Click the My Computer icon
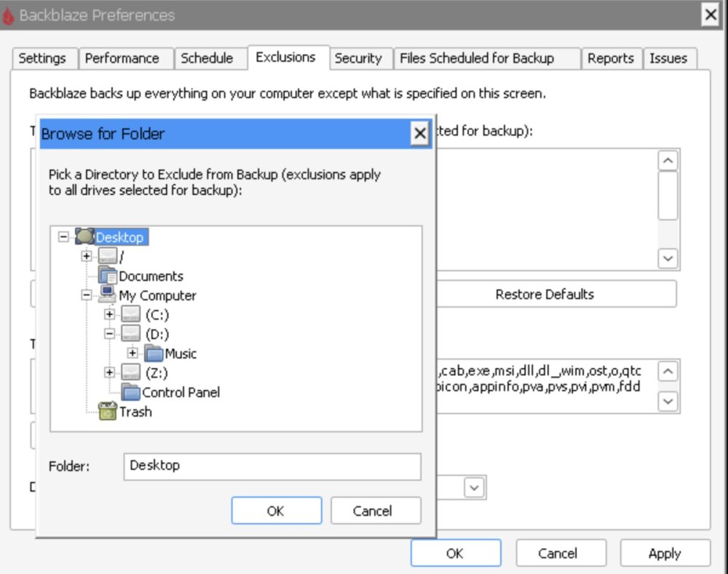 108,295
